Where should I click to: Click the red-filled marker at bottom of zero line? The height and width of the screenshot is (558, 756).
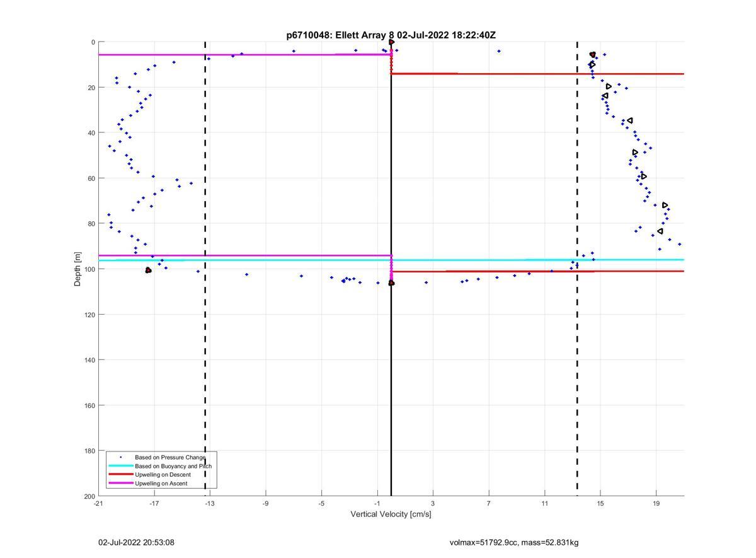tap(391, 283)
